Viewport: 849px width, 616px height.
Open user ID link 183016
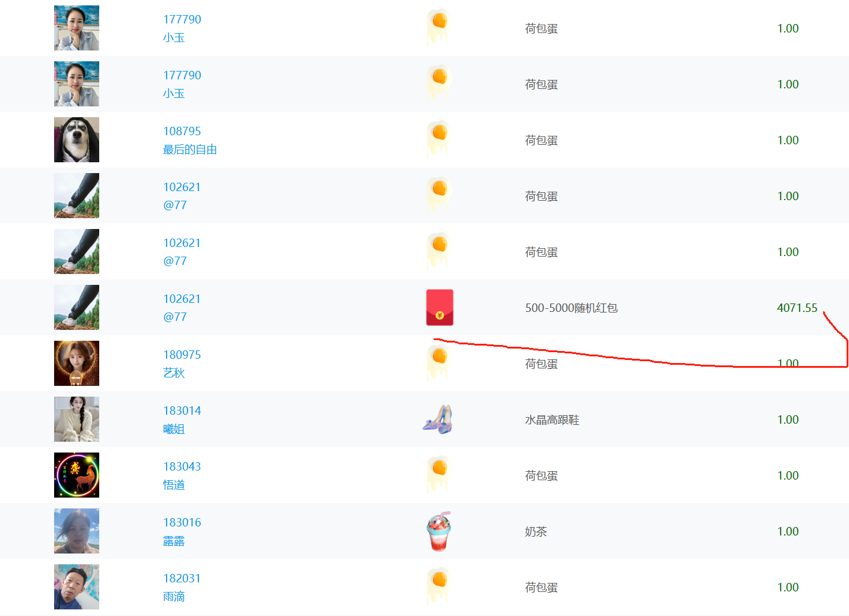pos(182,522)
